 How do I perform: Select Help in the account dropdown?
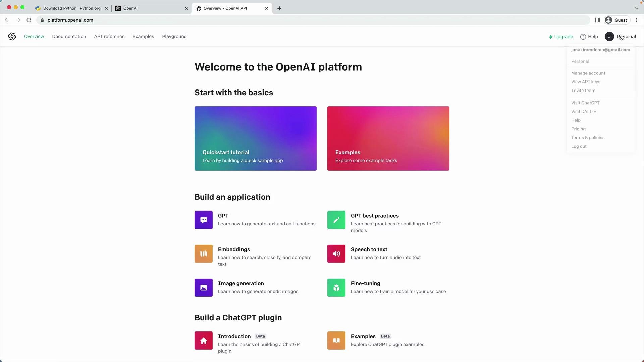(x=576, y=120)
